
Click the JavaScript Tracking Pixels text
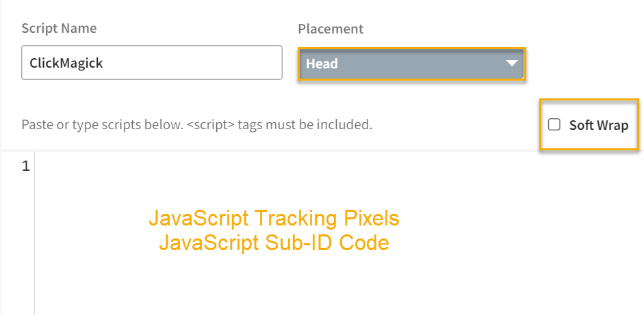coord(274,219)
